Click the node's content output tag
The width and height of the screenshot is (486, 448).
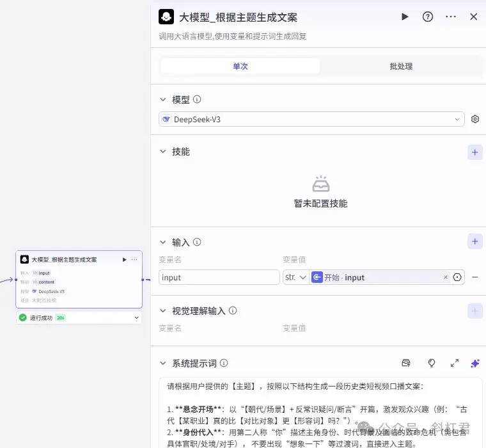point(43,282)
